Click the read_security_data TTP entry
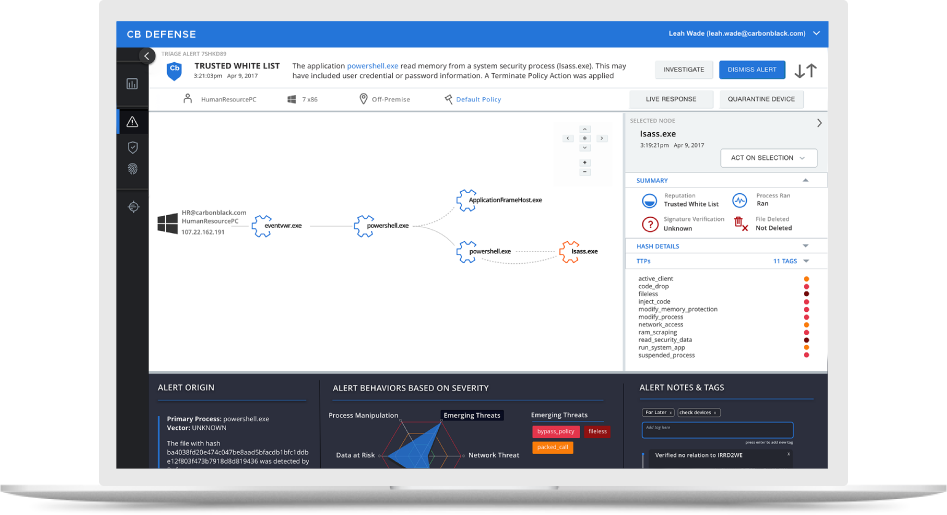The width and height of the screenshot is (947, 515). [x=665, y=340]
